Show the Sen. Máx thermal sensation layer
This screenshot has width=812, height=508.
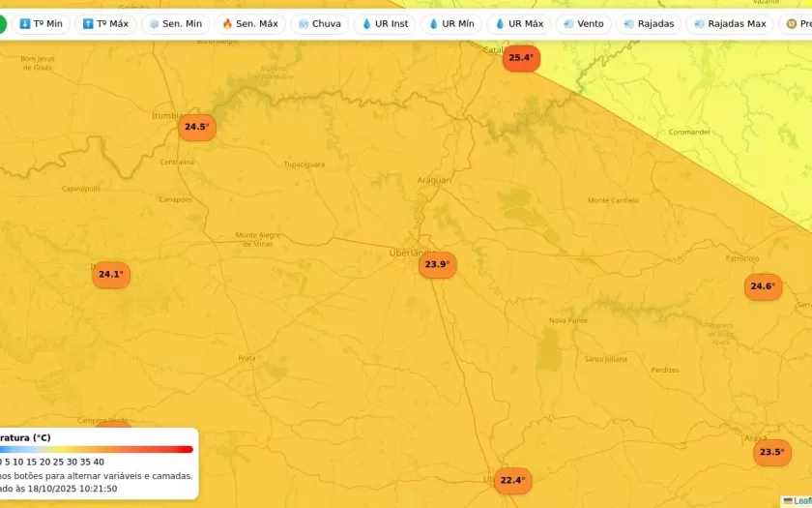click(249, 24)
